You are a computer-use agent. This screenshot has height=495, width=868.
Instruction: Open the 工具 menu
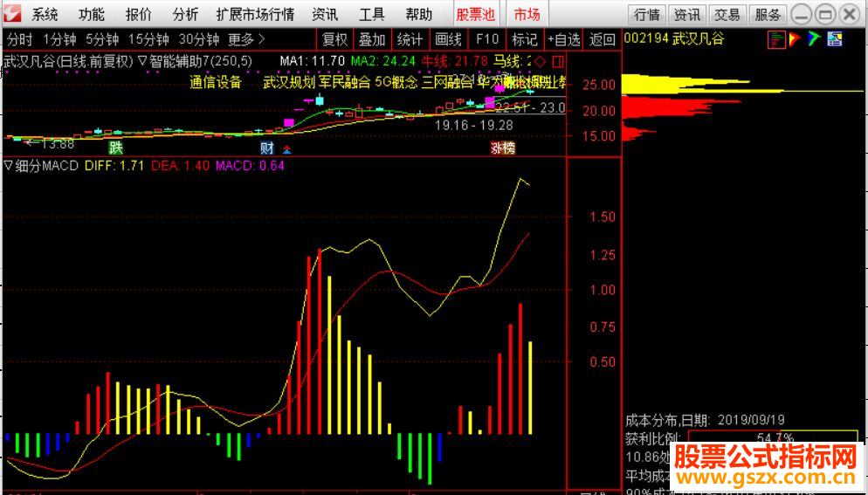point(373,14)
